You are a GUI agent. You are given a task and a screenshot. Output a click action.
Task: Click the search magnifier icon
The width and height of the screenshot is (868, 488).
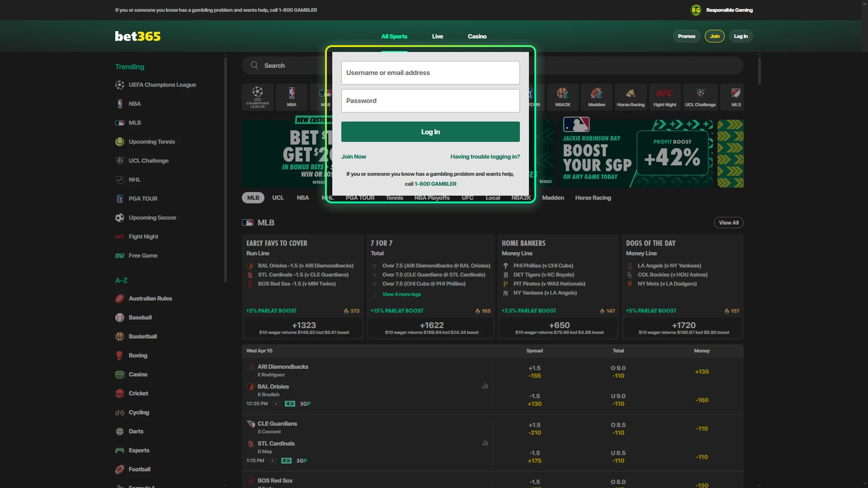(255, 66)
